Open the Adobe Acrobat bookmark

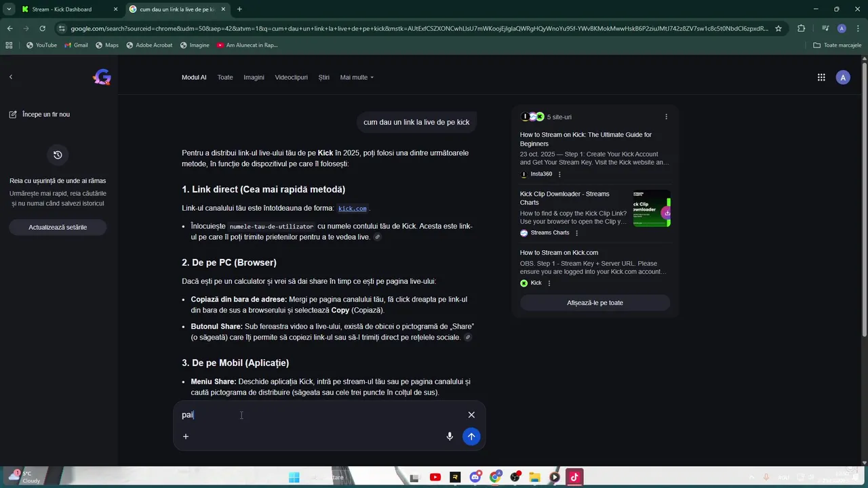(x=149, y=45)
